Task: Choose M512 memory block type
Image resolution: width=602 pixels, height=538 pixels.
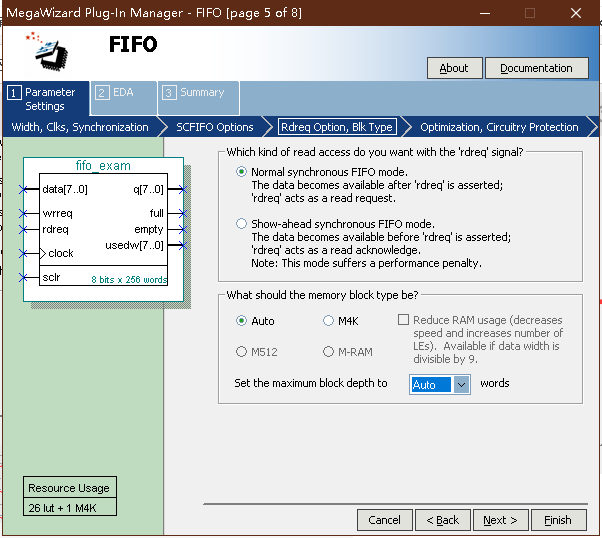Action: click(241, 352)
